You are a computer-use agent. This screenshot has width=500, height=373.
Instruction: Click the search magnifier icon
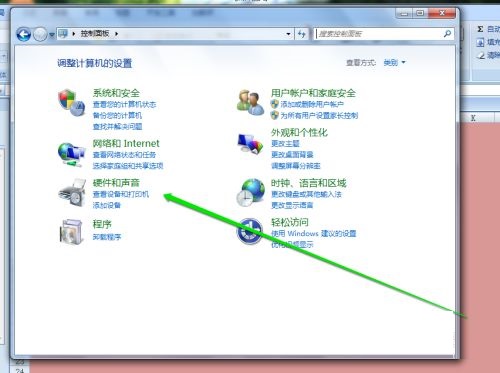pos(447,33)
